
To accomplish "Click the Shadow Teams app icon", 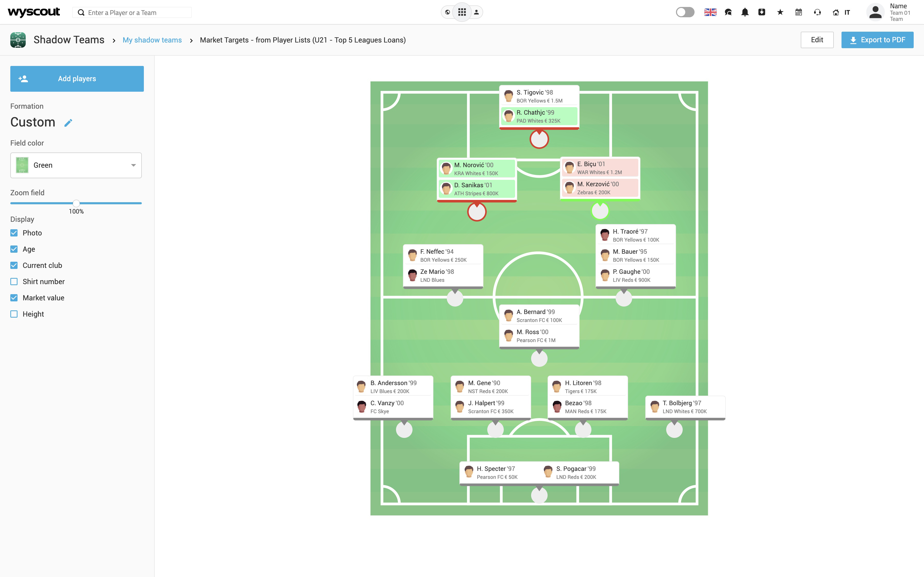I will [x=18, y=40].
